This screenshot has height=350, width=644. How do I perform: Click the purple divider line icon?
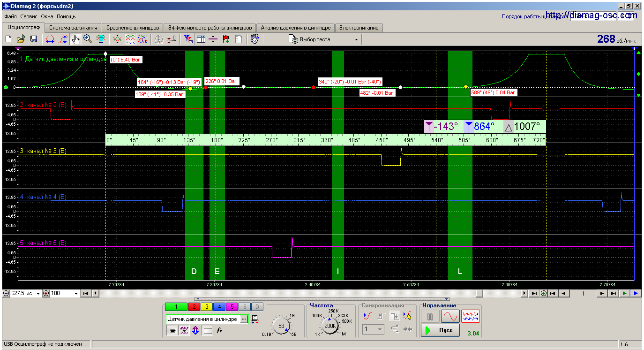(213, 39)
